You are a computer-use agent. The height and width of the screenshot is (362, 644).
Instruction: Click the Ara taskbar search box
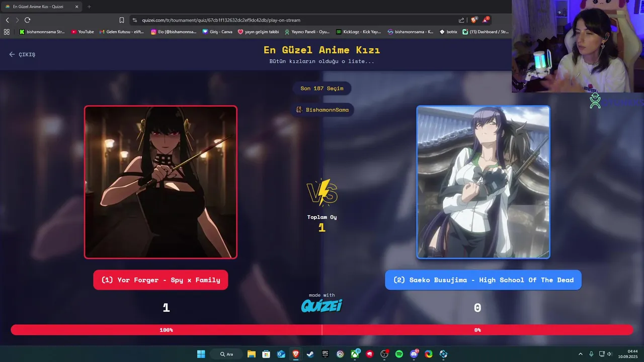tap(226, 354)
